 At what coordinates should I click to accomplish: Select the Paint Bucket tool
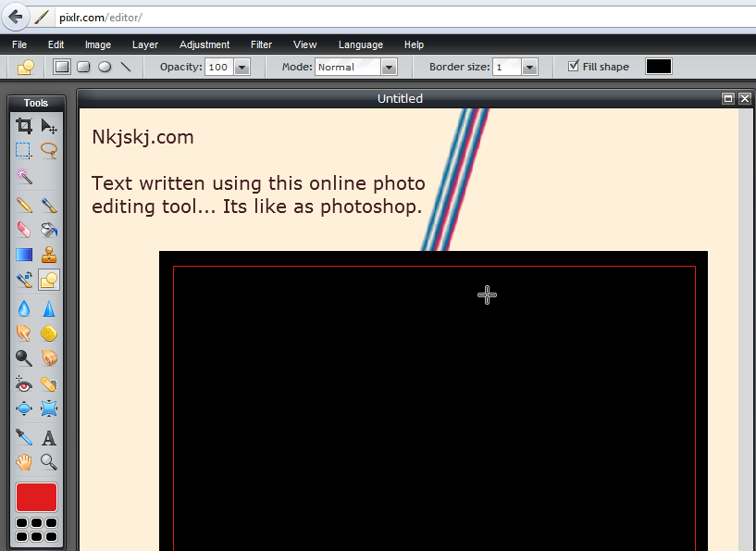[x=49, y=230]
